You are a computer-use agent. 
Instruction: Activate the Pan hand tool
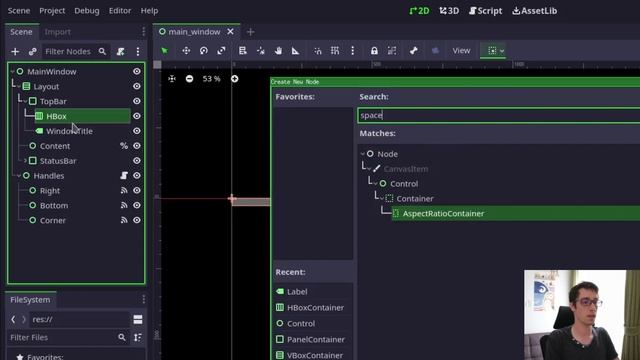(x=278, y=51)
